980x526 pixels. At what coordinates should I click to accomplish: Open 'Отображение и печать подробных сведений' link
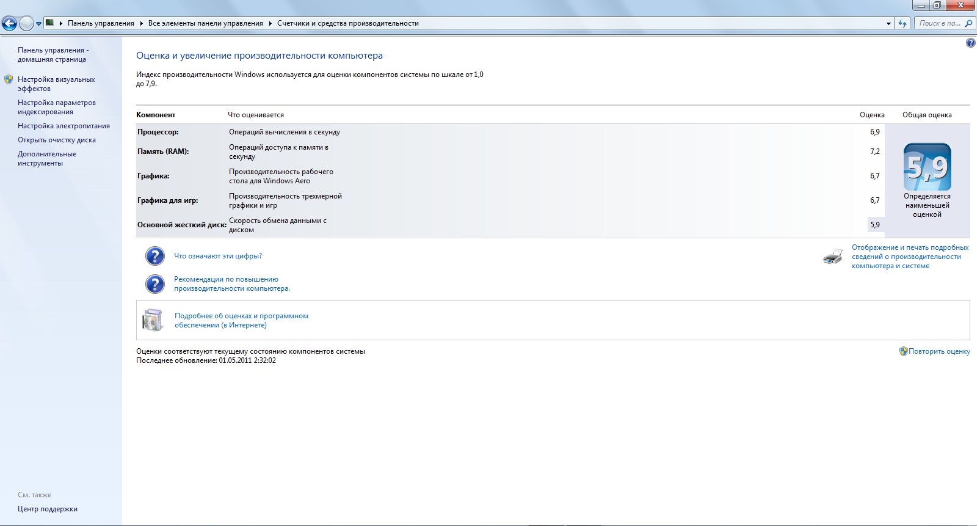[x=910, y=257]
